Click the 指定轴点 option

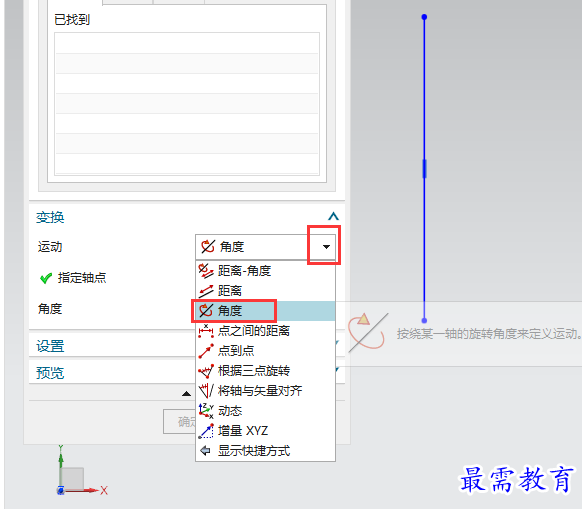82,278
